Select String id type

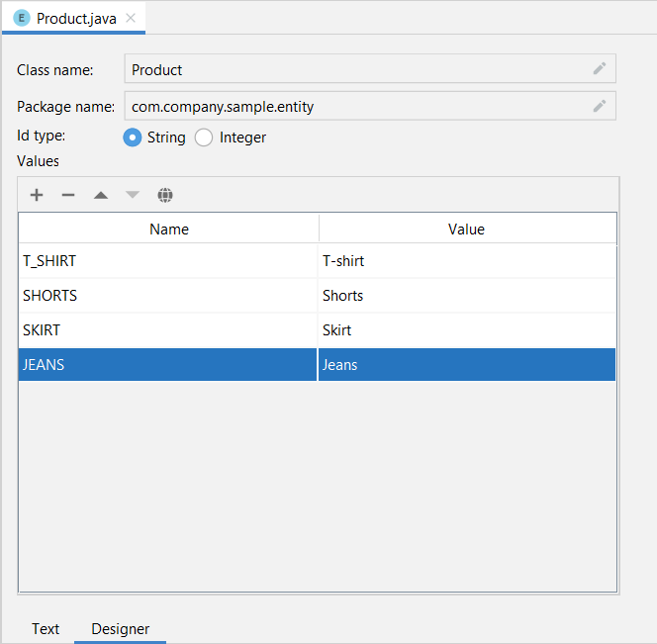133,138
